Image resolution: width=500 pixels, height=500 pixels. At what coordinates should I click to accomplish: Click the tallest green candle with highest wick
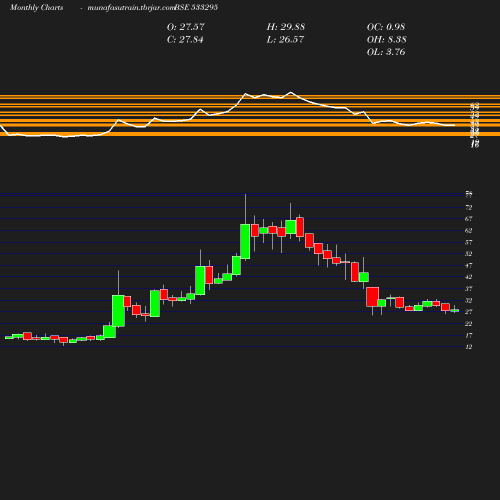(x=245, y=241)
